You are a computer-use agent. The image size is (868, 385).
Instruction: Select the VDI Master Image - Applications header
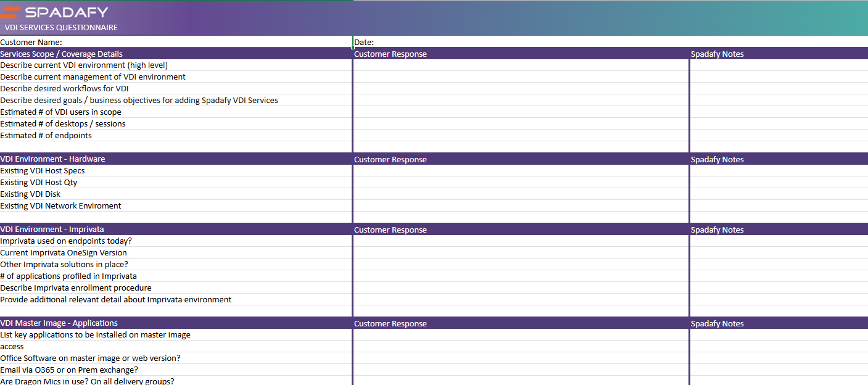click(176, 323)
